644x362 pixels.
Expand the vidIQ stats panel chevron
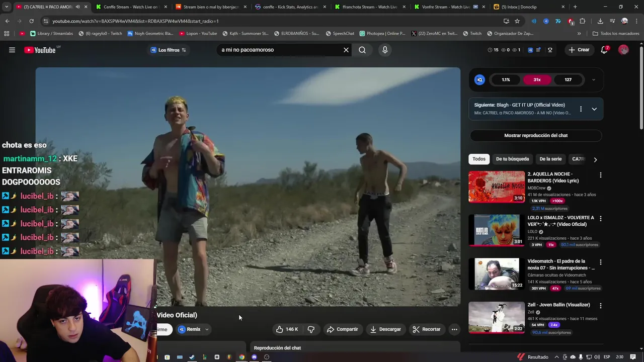coord(593,79)
